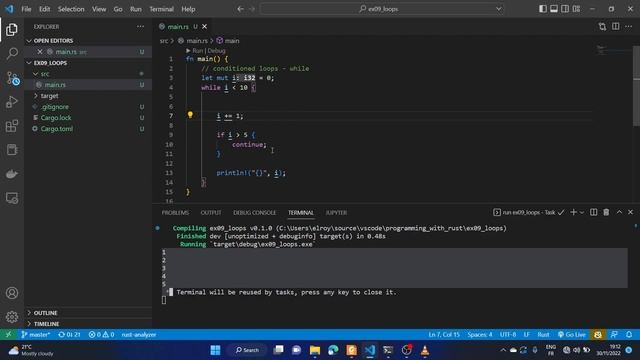Open Run and Debug view

click(12, 102)
